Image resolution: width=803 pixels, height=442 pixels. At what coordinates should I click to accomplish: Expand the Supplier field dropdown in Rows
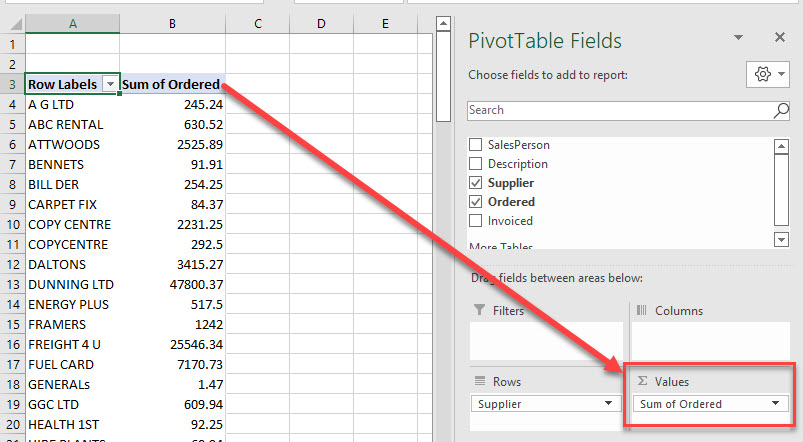(x=609, y=404)
